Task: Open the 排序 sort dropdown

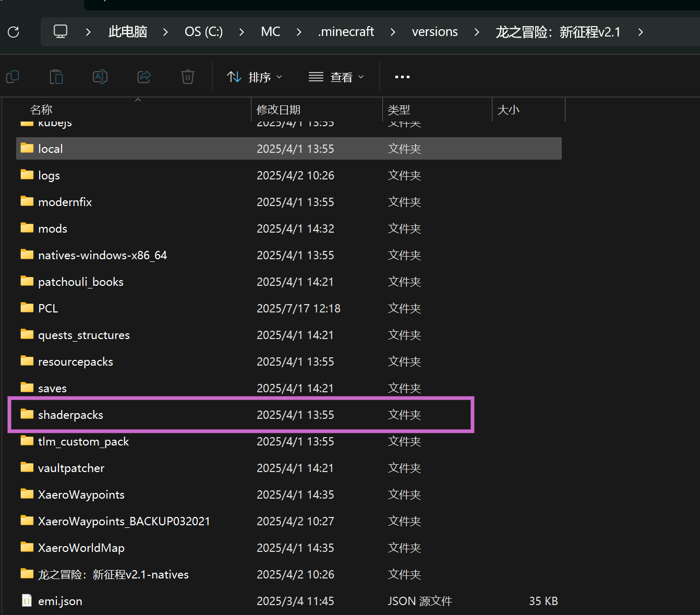Action: [x=255, y=77]
